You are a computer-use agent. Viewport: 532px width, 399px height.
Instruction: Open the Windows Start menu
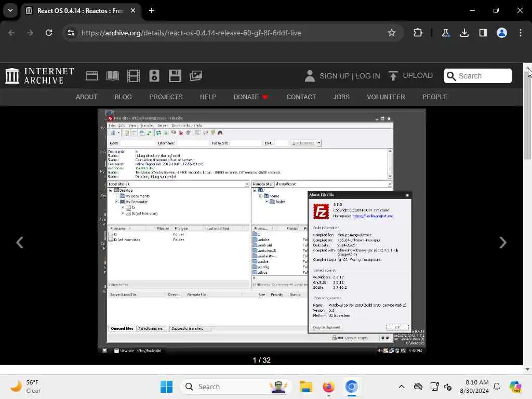pyautogui.click(x=166, y=387)
